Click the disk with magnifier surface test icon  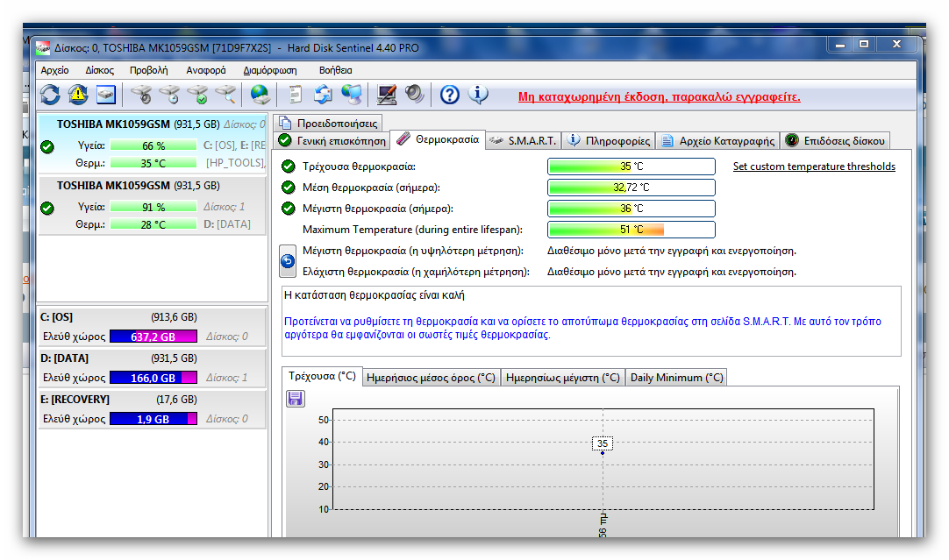(x=225, y=95)
